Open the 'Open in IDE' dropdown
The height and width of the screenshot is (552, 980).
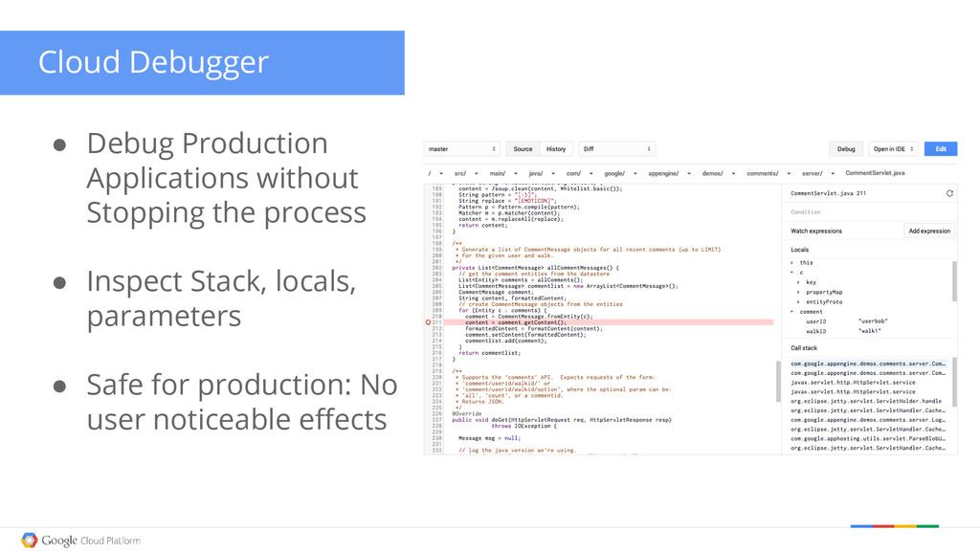(x=893, y=149)
